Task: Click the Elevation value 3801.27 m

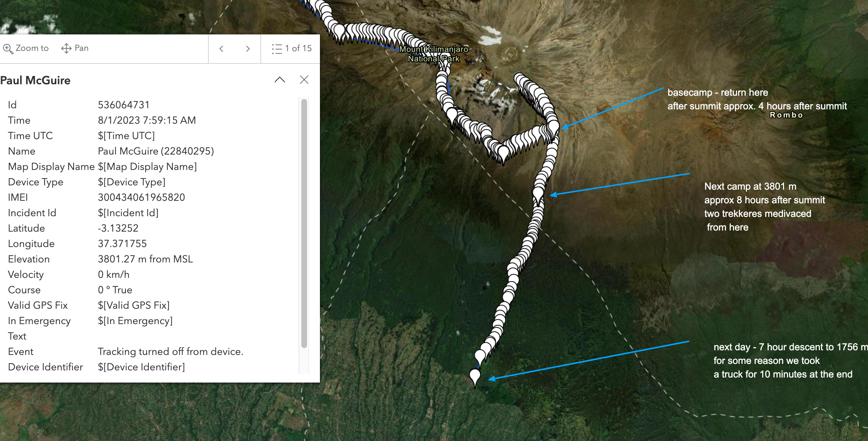Action: pyautogui.click(x=145, y=259)
